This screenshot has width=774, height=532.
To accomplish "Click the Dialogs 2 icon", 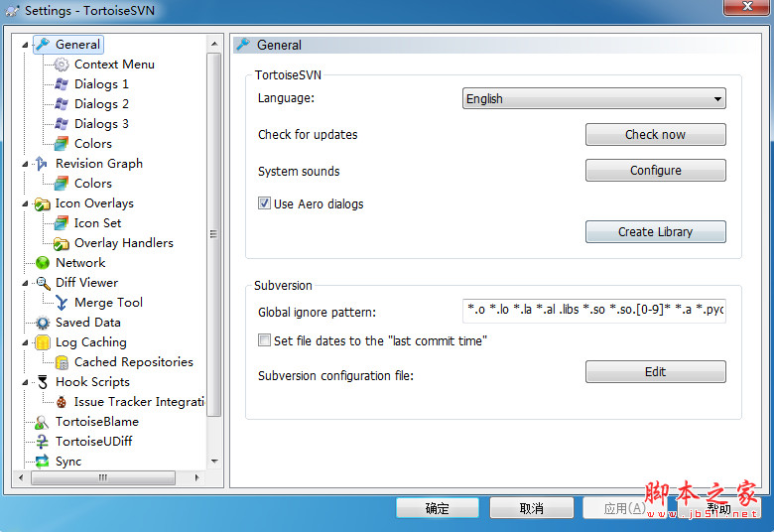I will click(x=62, y=104).
